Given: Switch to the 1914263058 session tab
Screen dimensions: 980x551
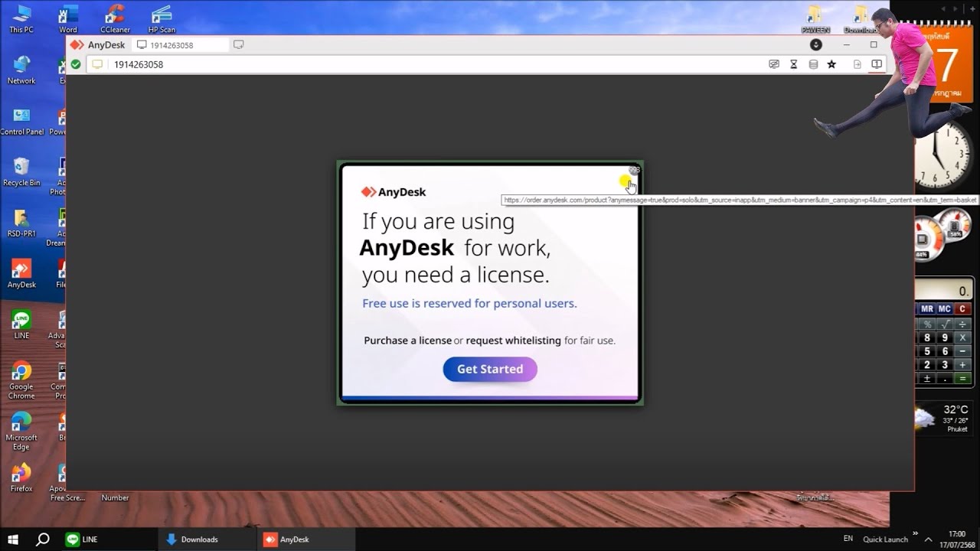Looking at the screenshot, I should [180, 45].
